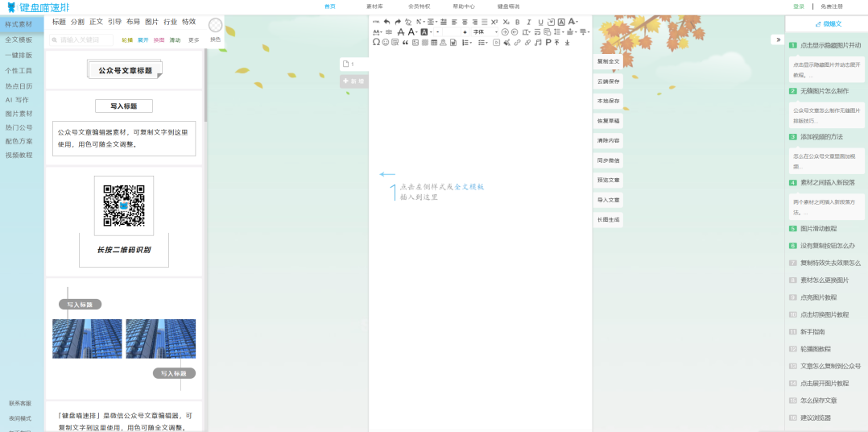
Task: Import a Word document via the W icon
Action: [x=453, y=42]
